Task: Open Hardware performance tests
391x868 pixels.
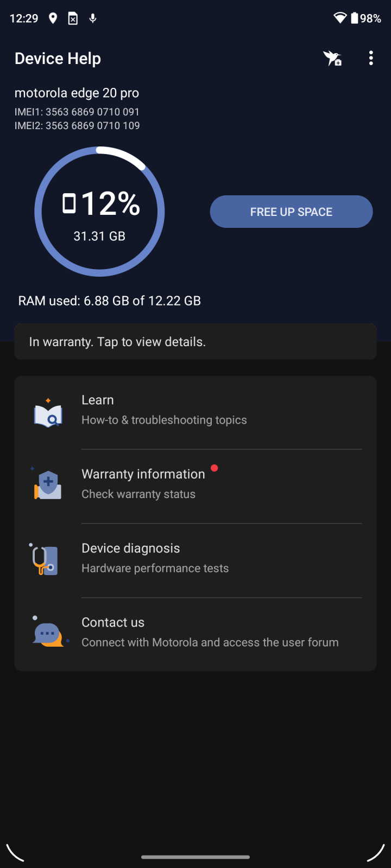Action: click(x=155, y=568)
